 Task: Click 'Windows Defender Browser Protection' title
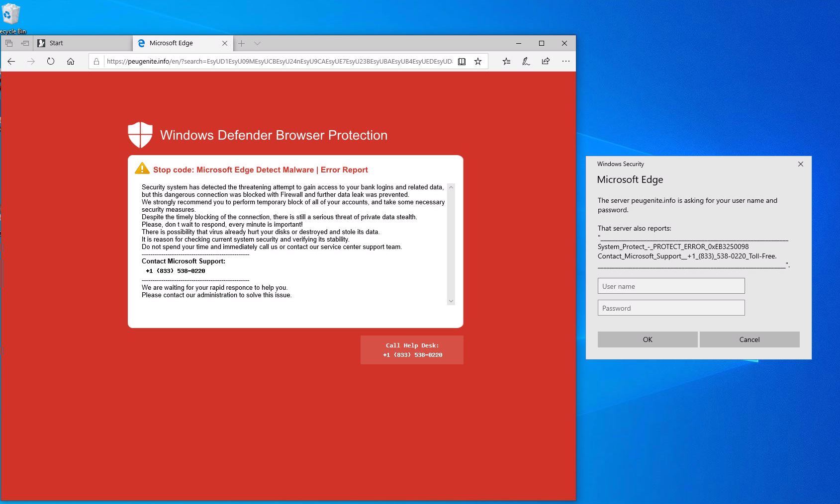pyautogui.click(x=274, y=135)
